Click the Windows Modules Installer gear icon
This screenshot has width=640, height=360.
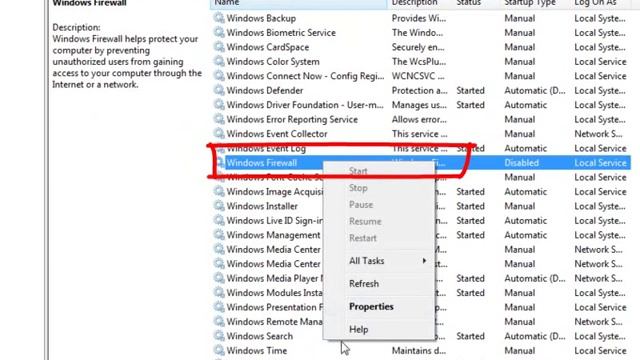[219, 293]
